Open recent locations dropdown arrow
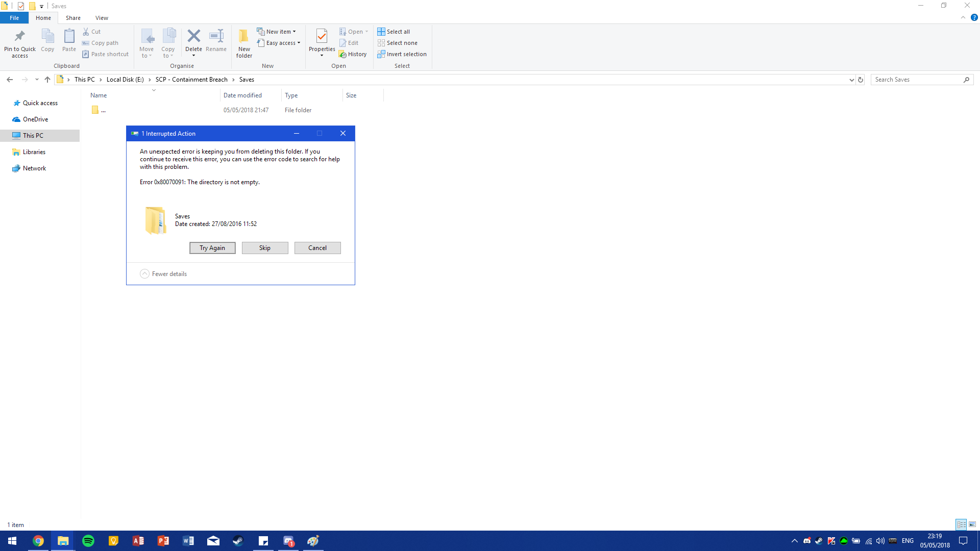The image size is (980, 551). coord(37,80)
